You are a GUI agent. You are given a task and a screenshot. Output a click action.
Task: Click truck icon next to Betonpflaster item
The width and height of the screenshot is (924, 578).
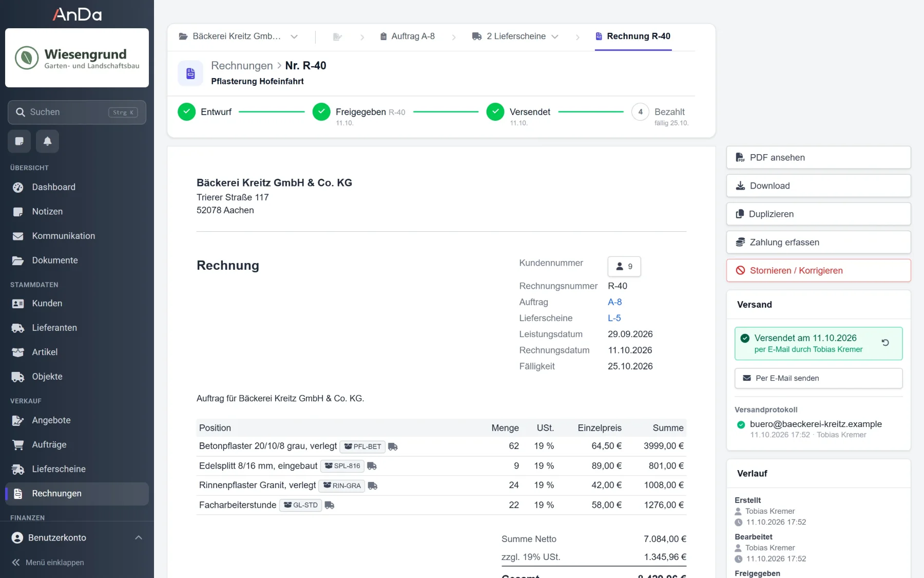(393, 446)
